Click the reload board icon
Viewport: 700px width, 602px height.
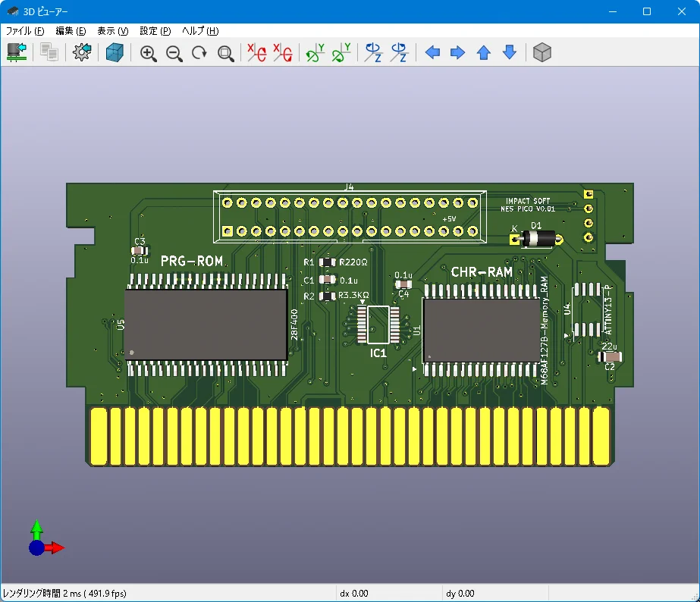pos(17,52)
